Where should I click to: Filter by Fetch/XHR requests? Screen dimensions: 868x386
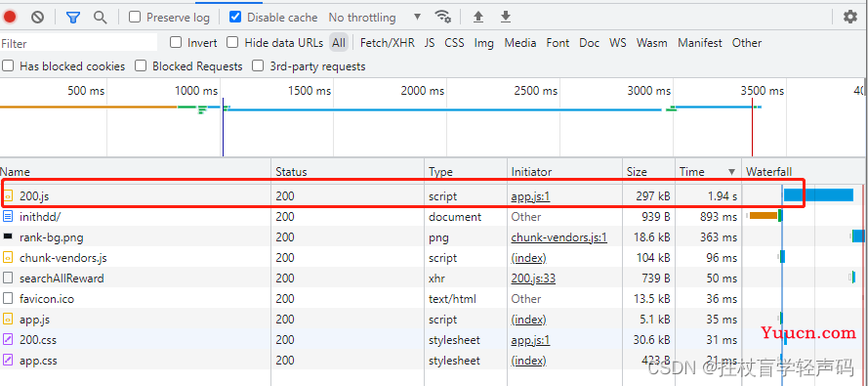coord(388,43)
